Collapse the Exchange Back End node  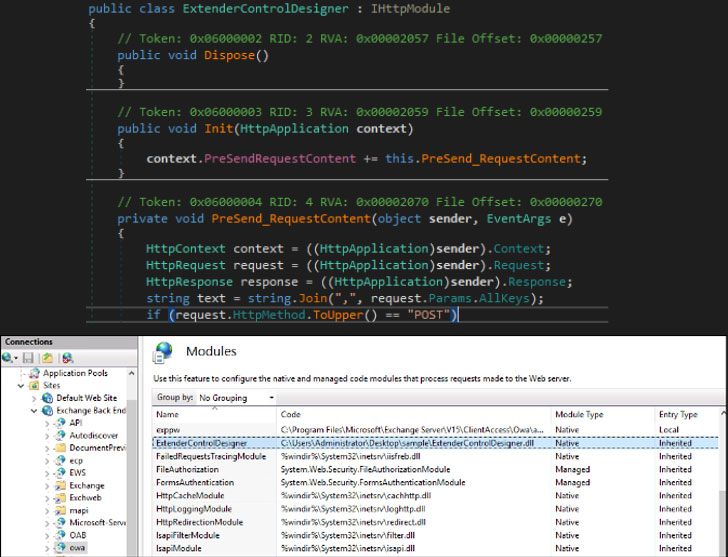tap(34, 410)
